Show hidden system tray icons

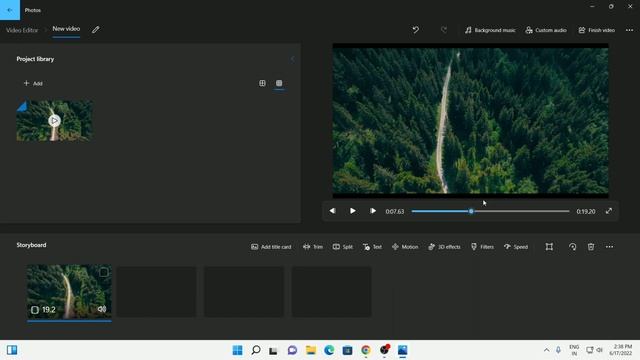point(547,350)
